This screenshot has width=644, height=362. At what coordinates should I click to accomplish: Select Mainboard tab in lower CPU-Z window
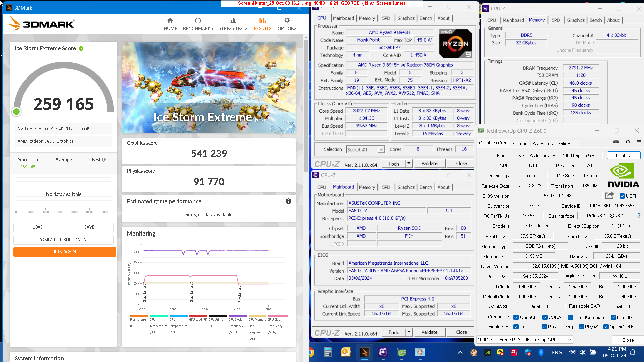pos(343,187)
